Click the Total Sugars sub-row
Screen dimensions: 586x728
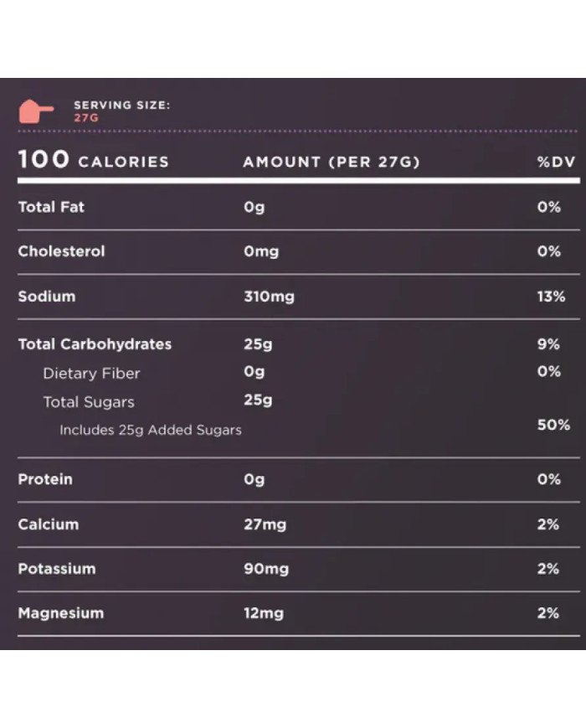89,402
